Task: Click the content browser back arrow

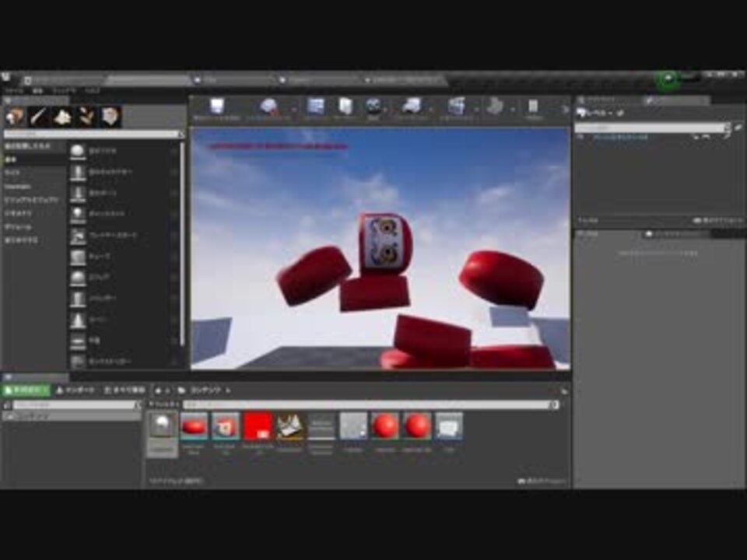Action: [158, 390]
